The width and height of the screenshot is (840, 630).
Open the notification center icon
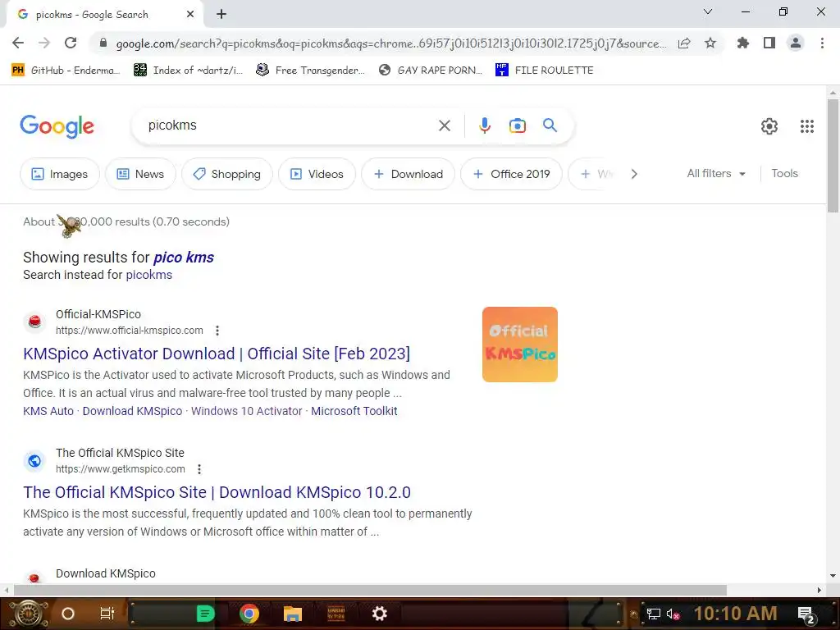pos(806,614)
